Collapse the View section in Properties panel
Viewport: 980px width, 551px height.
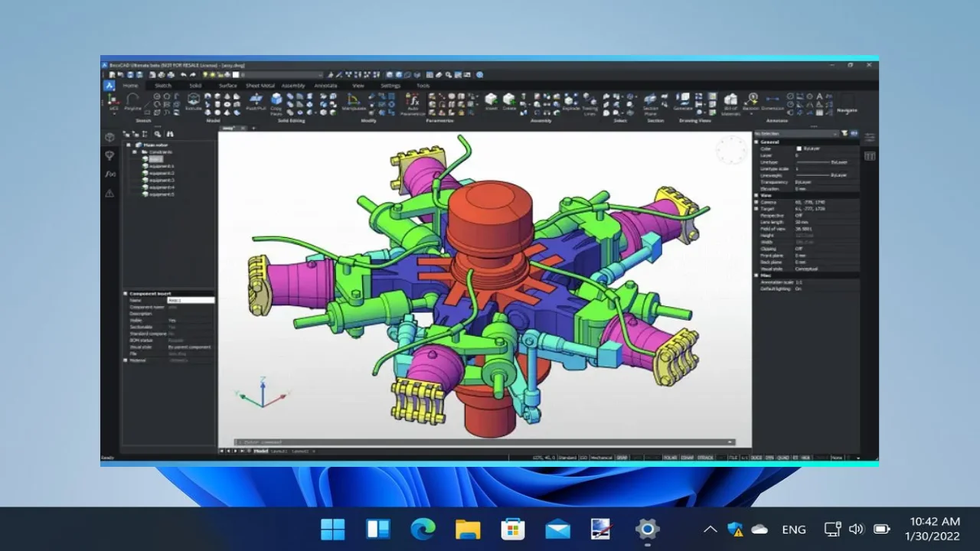[x=756, y=195]
